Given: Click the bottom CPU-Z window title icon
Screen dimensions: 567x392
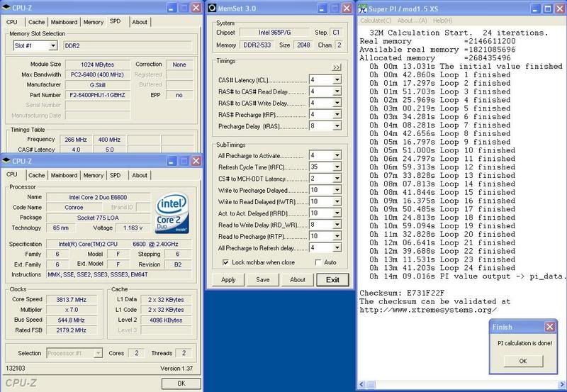Looking at the screenshot, I should pyautogui.click(x=6, y=161).
